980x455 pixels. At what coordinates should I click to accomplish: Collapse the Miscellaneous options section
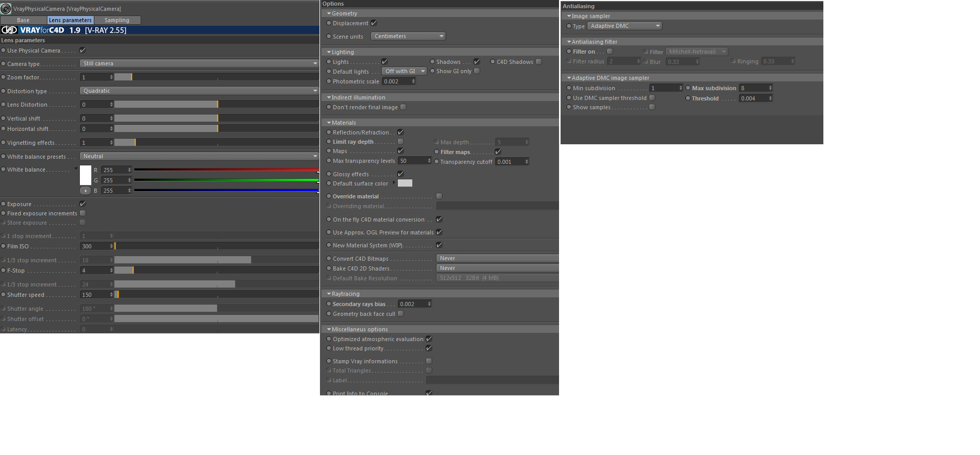tap(329, 329)
